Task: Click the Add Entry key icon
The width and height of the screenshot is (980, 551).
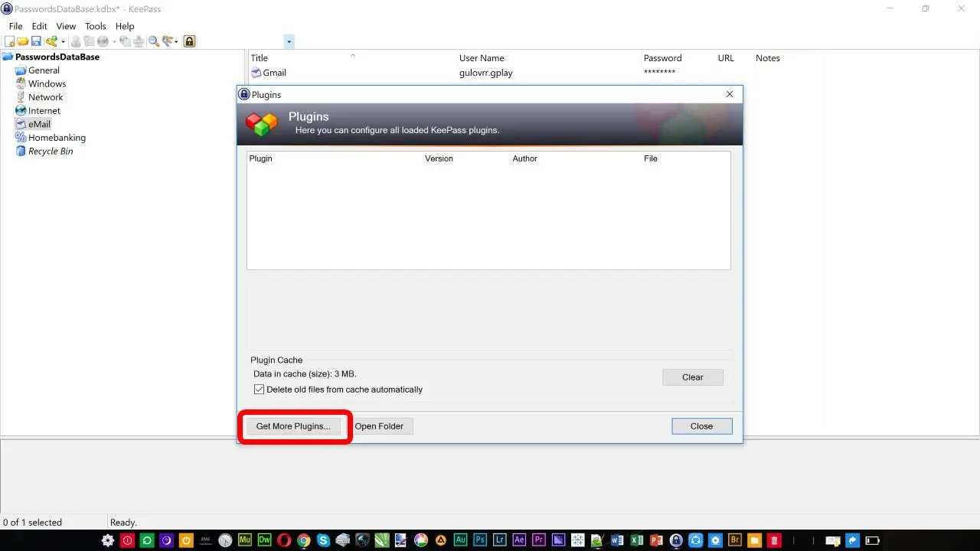Action: point(51,41)
